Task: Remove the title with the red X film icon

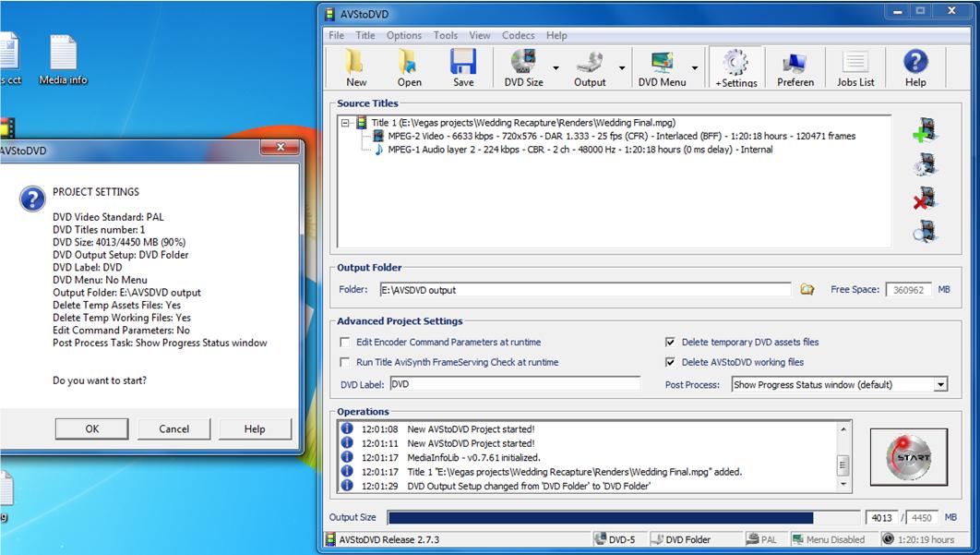Action: 926,199
